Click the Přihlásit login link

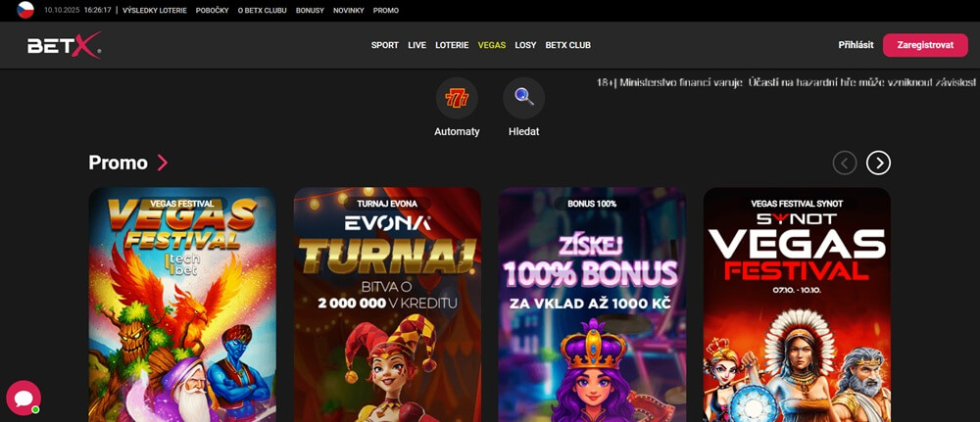coord(856,45)
